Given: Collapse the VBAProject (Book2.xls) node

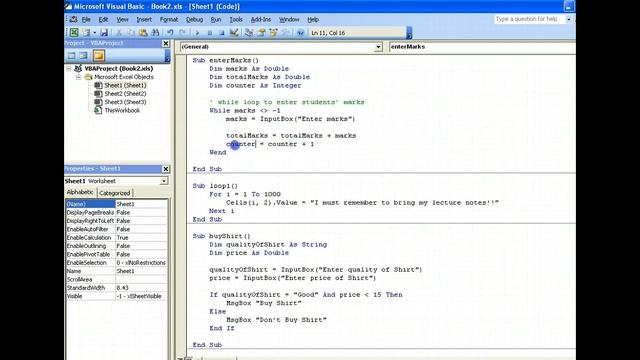Looking at the screenshot, I should point(69,69).
